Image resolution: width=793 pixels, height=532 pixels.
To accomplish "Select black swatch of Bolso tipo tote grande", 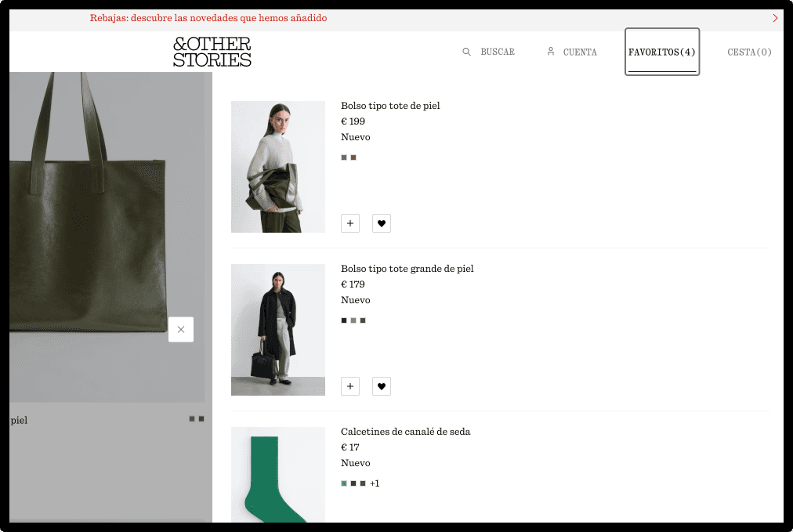I will coord(344,320).
